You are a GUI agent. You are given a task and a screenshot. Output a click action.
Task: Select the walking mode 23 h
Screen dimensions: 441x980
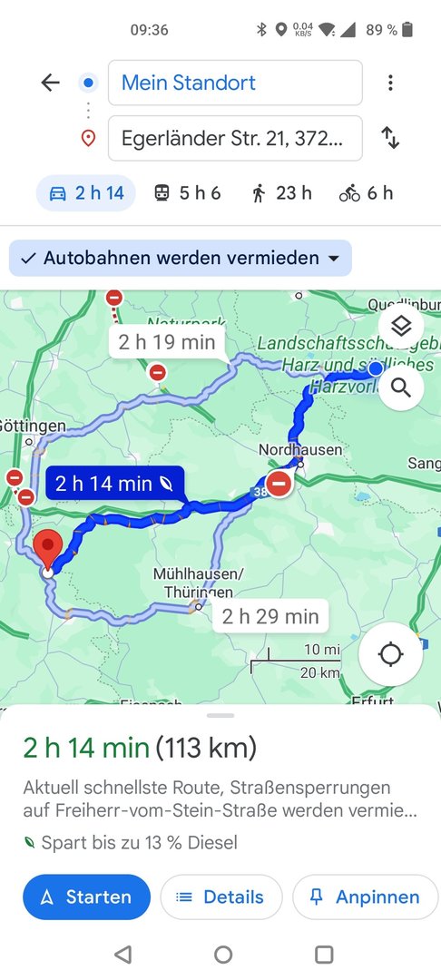[x=281, y=193]
